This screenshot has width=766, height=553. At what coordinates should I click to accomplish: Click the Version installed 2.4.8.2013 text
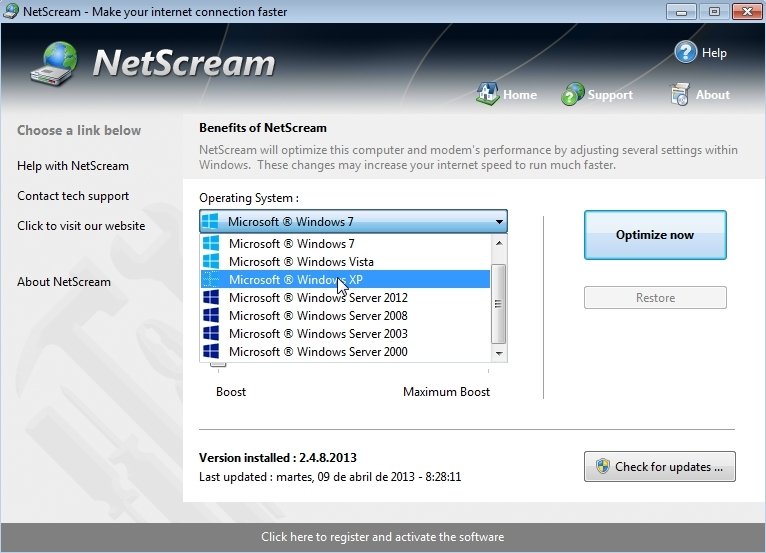(277, 458)
